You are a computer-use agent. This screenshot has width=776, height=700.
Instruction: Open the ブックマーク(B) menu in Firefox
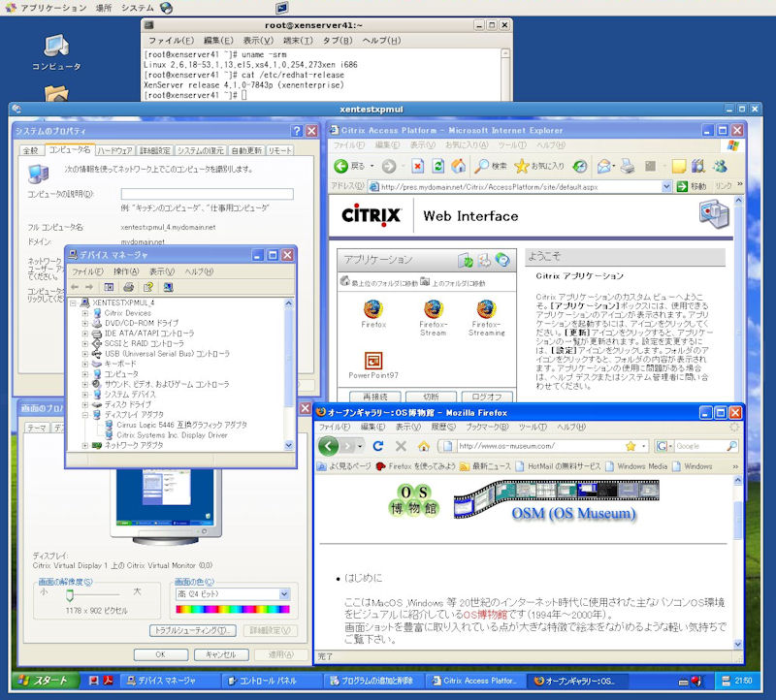pyautogui.click(x=487, y=427)
